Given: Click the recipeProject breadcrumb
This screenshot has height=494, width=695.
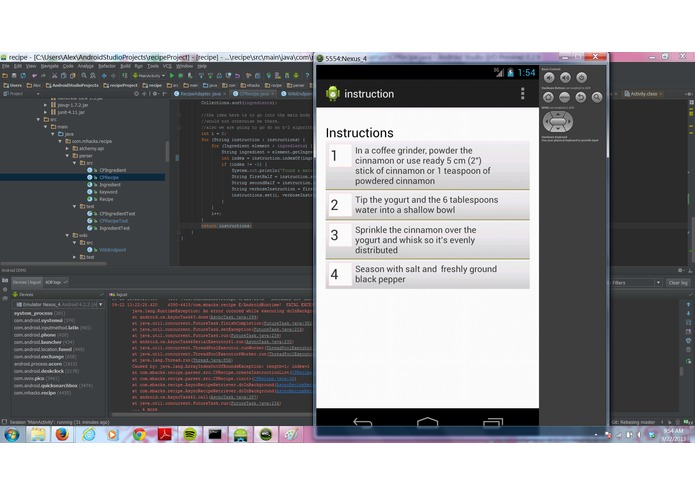Looking at the screenshot, I should coord(120,85).
